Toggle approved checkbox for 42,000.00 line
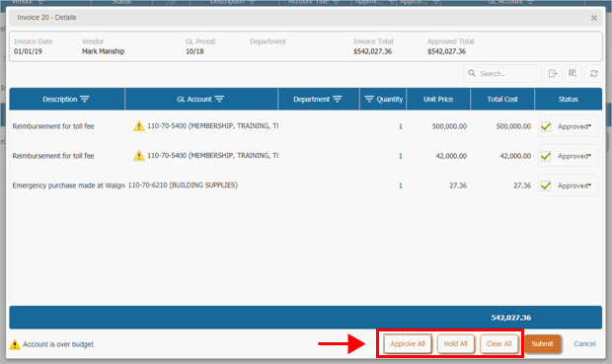Viewport: 612px width, 364px height. pos(546,156)
